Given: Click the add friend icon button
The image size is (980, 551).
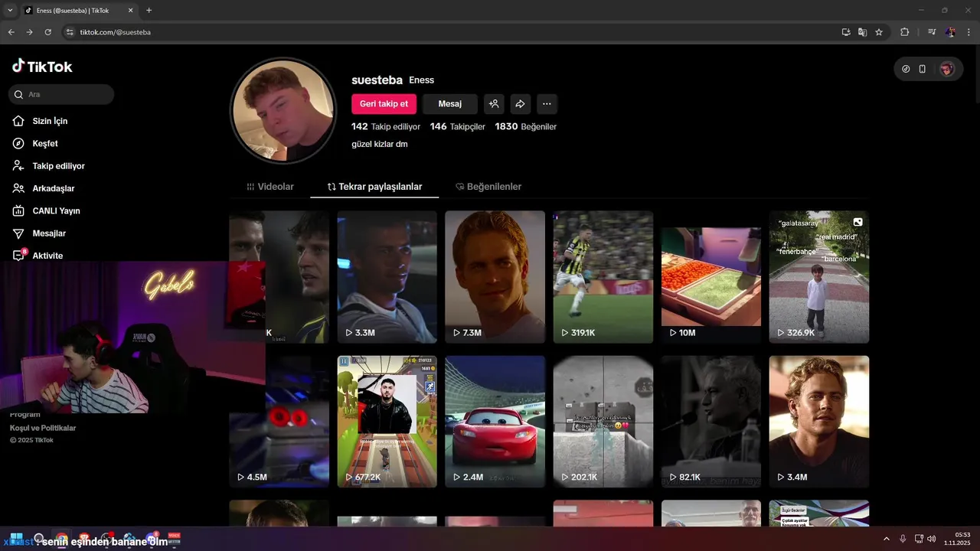Looking at the screenshot, I should (494, 104).
